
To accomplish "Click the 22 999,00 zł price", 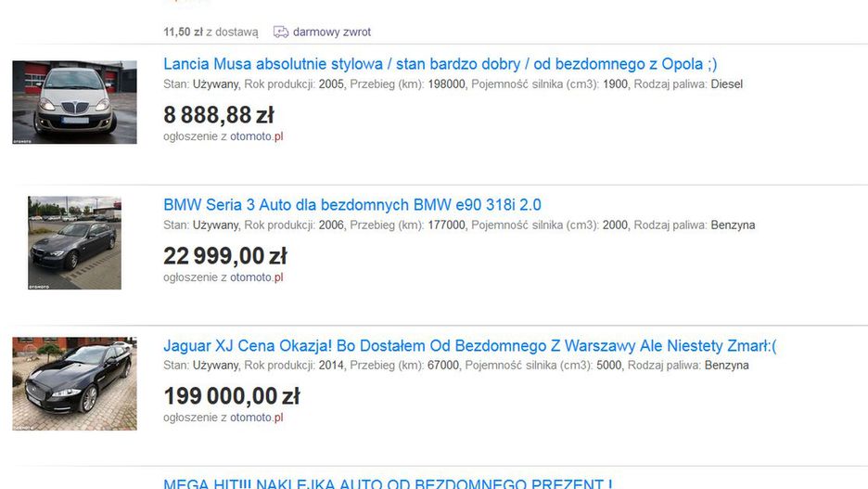I will [x=224, y=255].
